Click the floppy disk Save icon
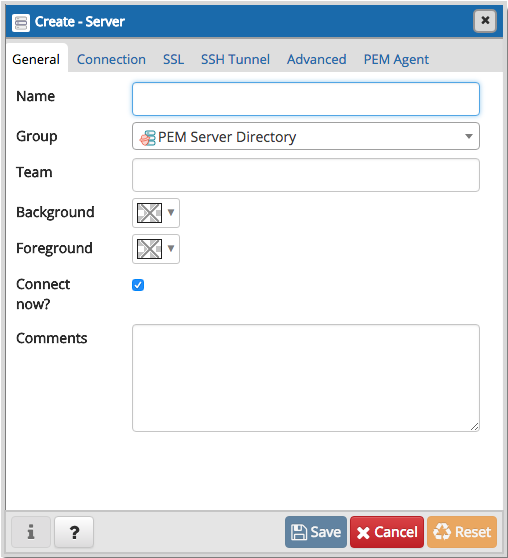Viewport: 508px width, 558px height. 299,532
